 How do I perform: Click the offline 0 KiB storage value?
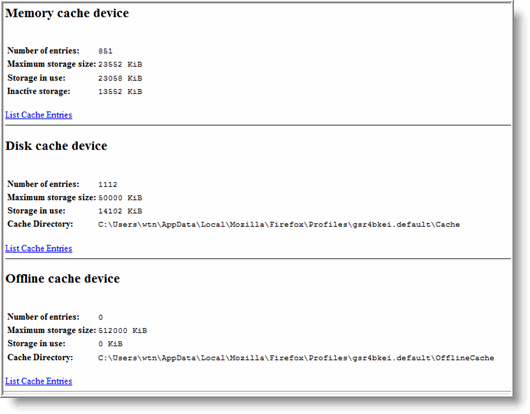click(110, 344)
